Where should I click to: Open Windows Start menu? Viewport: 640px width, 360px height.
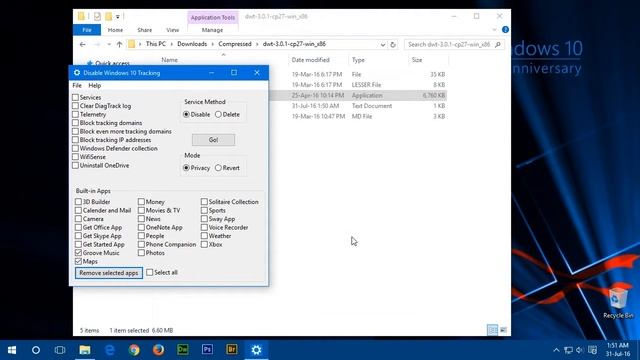(12, 350)
